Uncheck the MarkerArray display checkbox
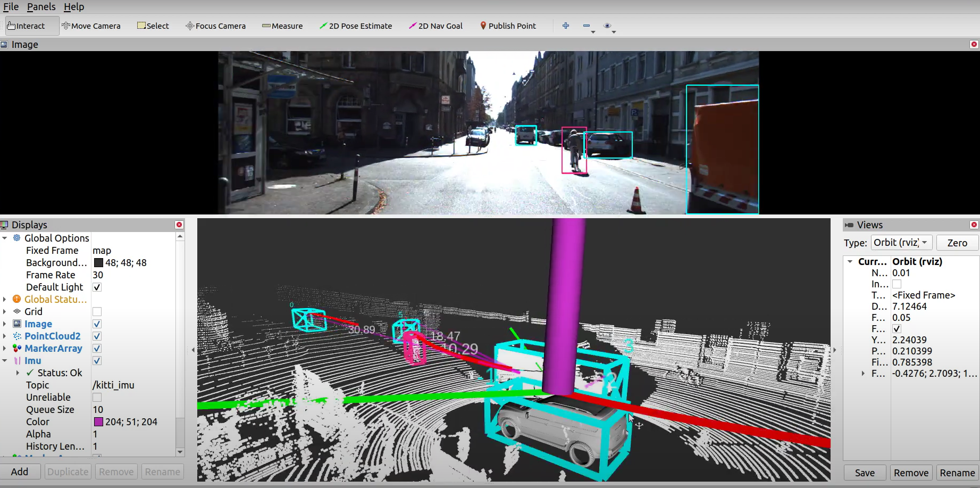980x488 pixels. tap(97, 349)
